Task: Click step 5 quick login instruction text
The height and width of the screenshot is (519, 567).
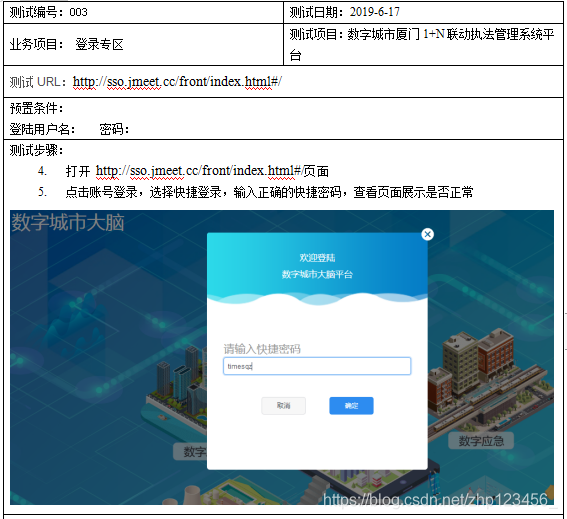Action: (269, 192)
